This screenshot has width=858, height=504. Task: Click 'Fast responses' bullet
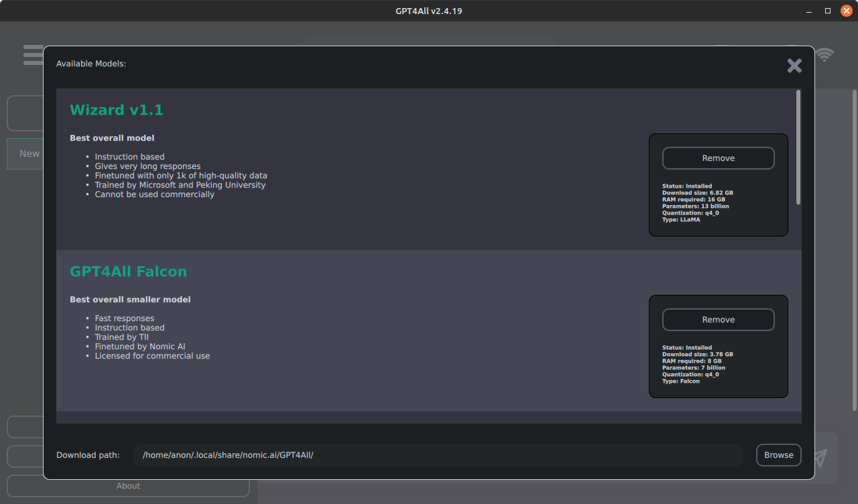tap(125, 318)
